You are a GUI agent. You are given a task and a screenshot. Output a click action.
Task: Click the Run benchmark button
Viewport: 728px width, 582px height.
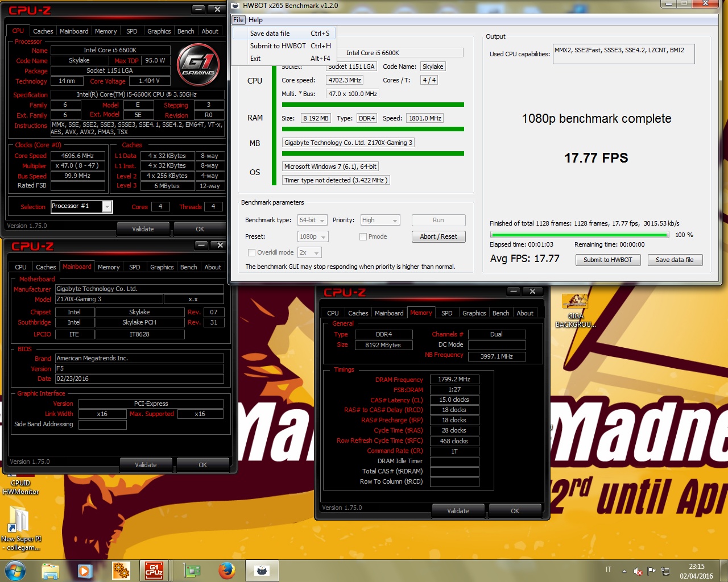click(439, 220)
